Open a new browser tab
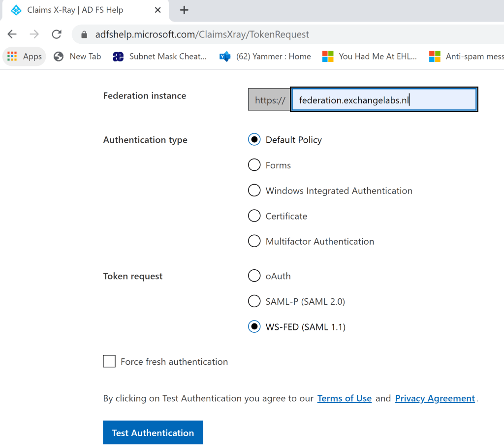This screenshot has height=447, width=504. 184,9
